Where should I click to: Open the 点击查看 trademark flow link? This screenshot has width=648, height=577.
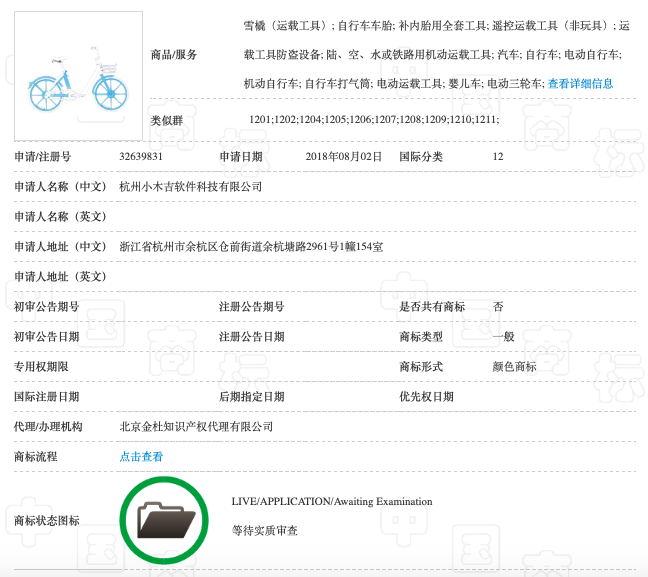[x=141, y=457]
